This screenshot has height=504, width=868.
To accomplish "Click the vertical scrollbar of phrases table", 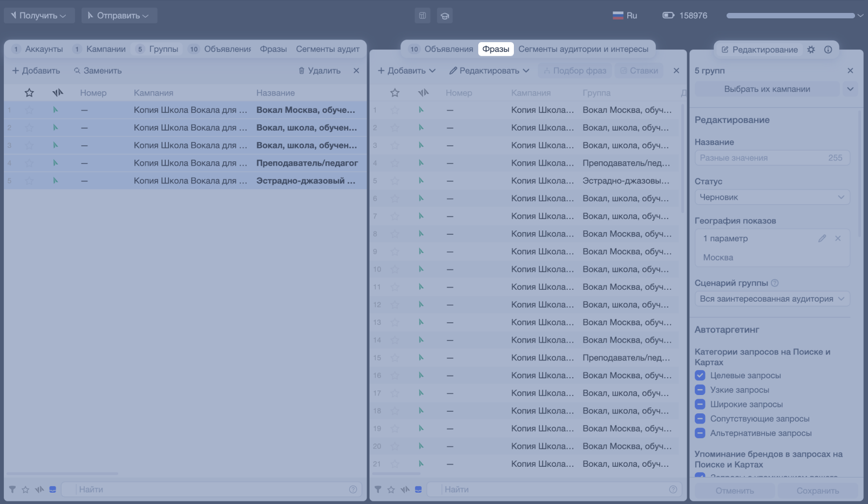I will pyautogui.click(x=682, y=159).
